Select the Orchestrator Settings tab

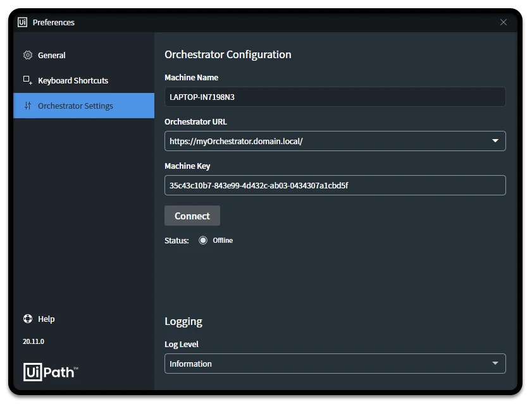pos(84,106)
